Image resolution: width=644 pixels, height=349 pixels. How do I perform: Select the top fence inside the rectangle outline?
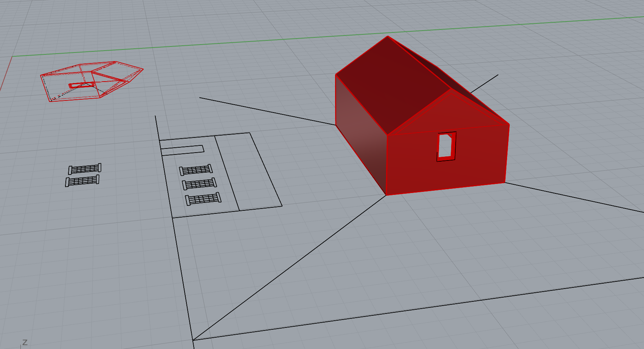pos(196,170)
